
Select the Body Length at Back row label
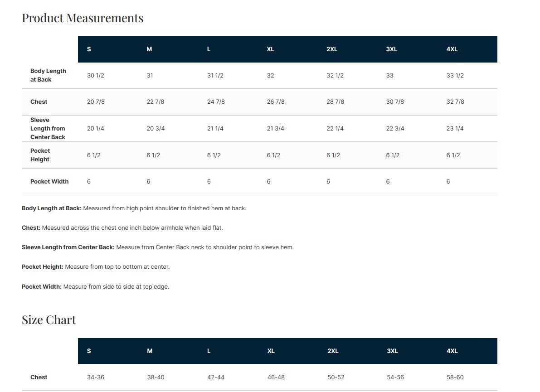coord(48,75)
